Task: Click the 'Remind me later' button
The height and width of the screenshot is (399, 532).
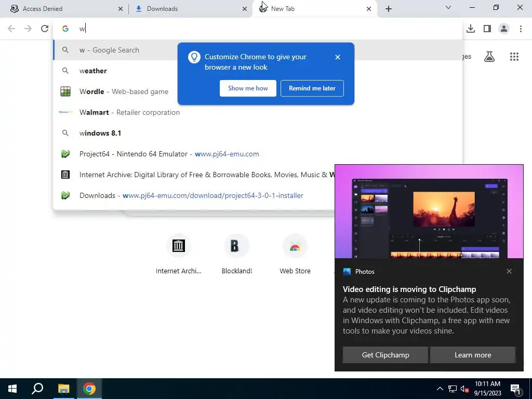Action: point(312,88)
